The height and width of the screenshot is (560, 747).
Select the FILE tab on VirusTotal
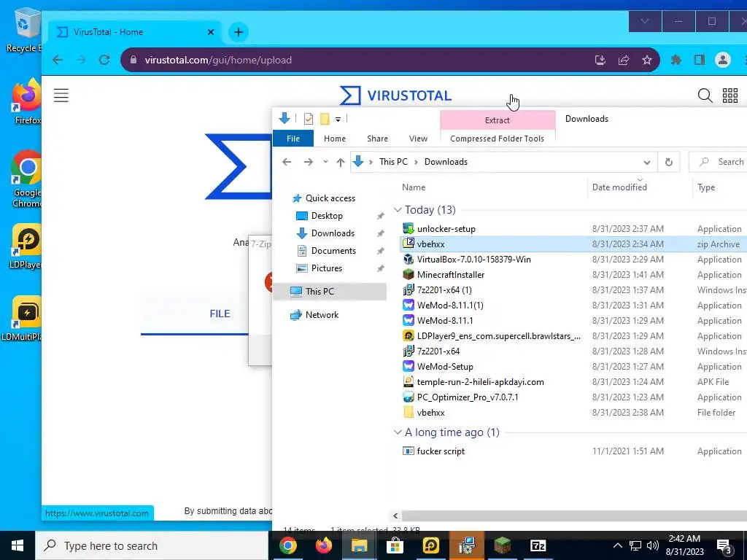click(220, 314)
